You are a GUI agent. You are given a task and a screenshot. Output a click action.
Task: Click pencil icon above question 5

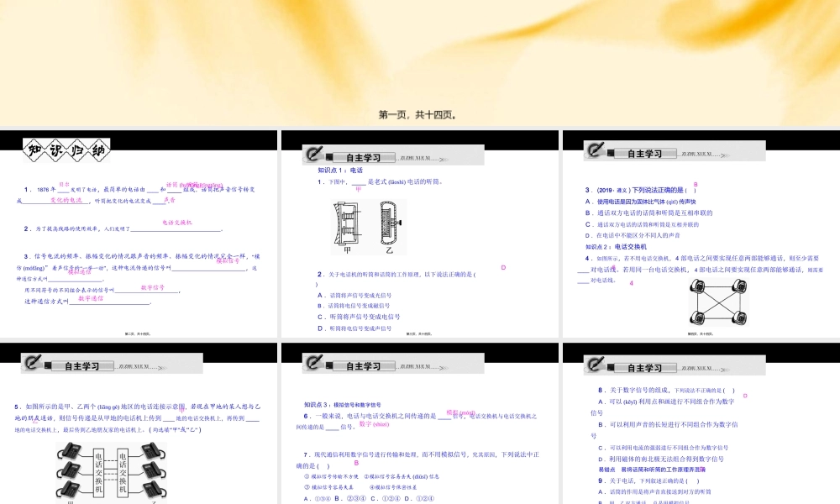pyautogui.click(x=36, y=365)
